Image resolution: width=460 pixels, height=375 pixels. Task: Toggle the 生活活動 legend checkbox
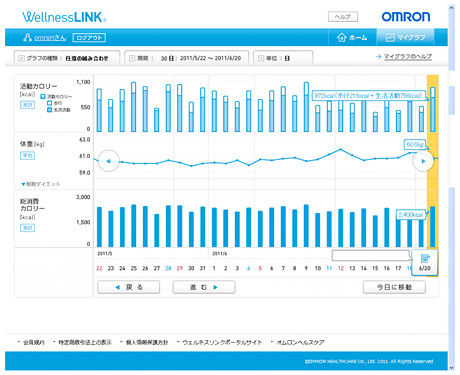click(x=49, y=110)
